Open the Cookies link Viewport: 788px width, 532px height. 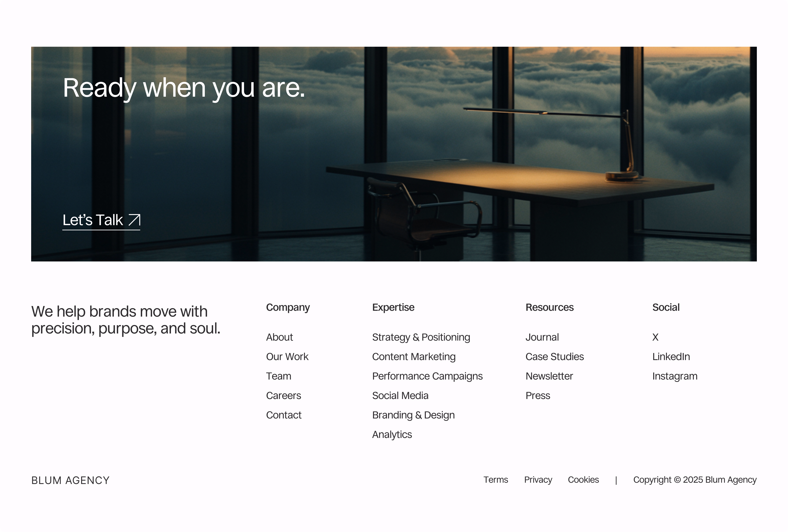[x=583, y=480]
